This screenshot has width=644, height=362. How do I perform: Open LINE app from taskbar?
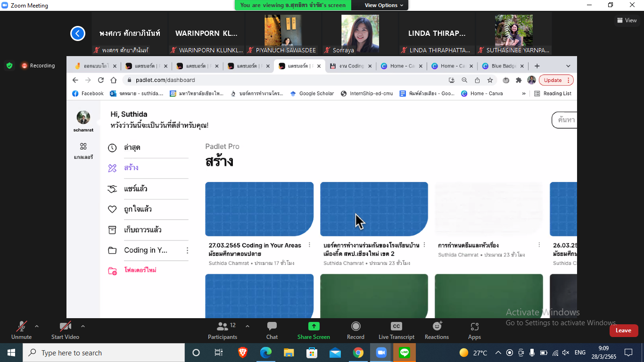[x=404, y=353]
